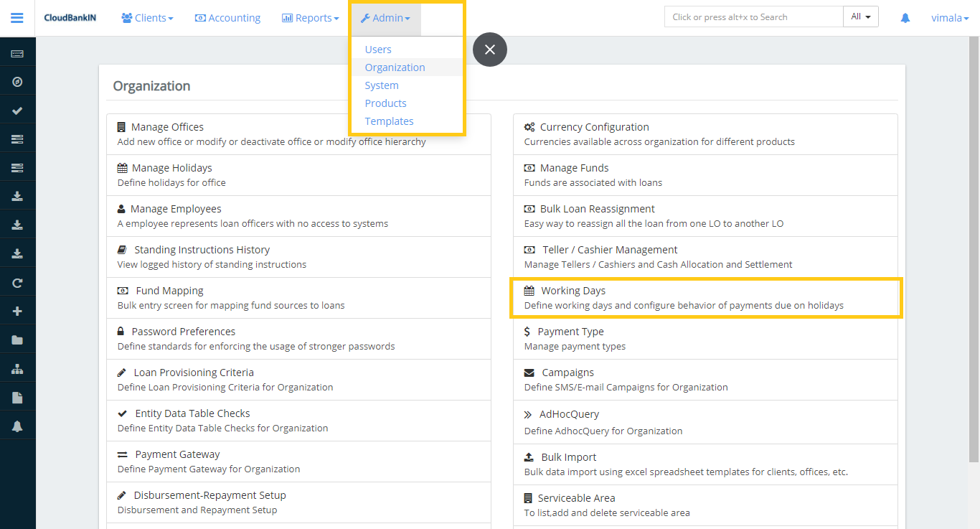Click the hamburger menu icon at top left

point(17,18)
